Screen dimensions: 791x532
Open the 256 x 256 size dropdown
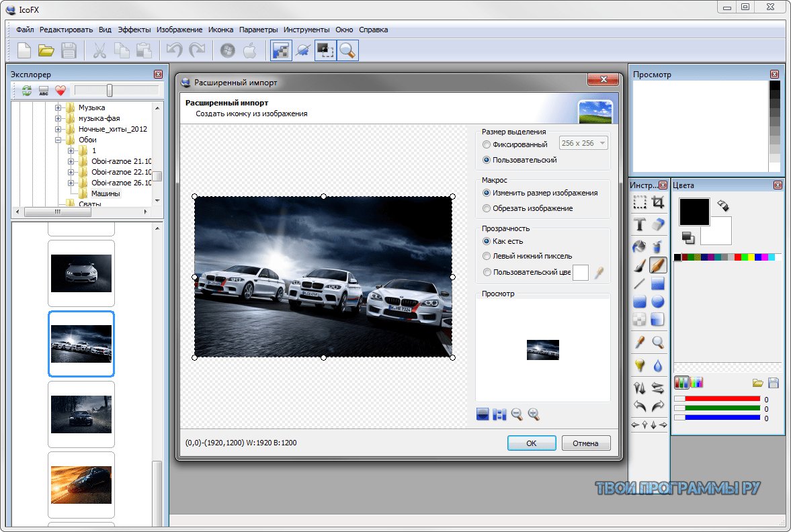pos(583,144)
